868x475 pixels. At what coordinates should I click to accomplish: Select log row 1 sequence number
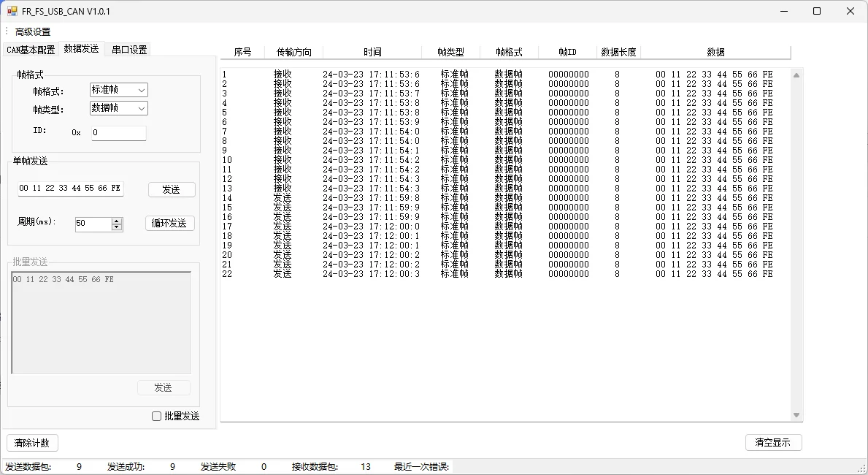click(x=225, y=75)
